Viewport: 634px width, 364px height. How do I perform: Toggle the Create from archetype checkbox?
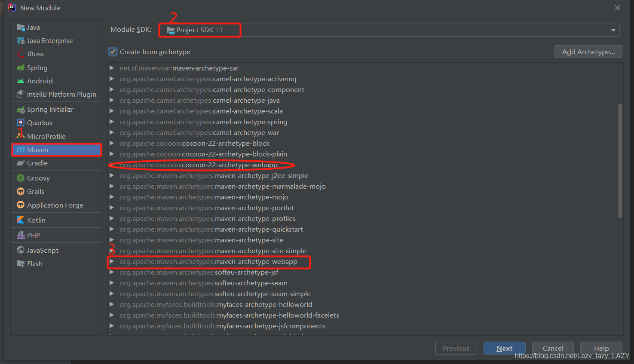tap(113, 52)
